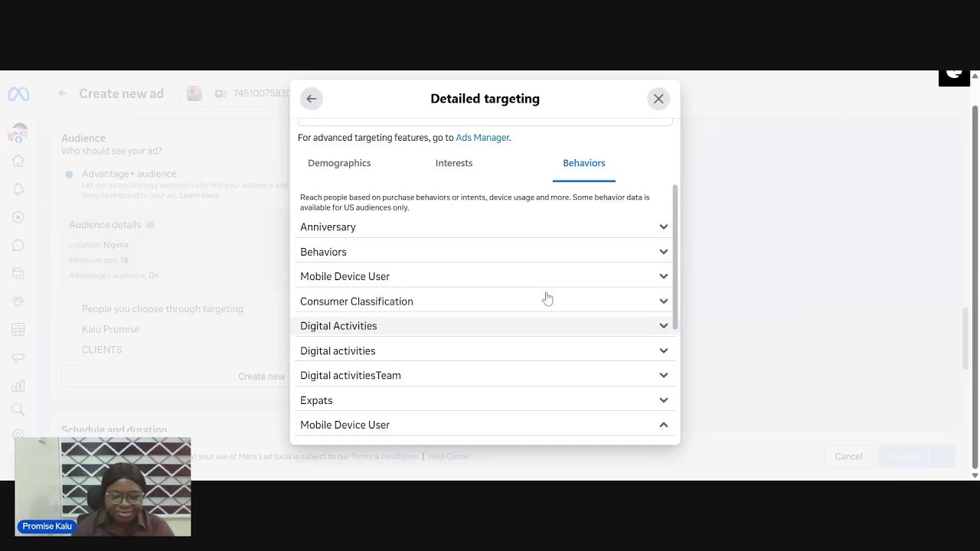The image size is (980, 551).
Task: Switch to Interests tab
Action: (x=454, y=163)
